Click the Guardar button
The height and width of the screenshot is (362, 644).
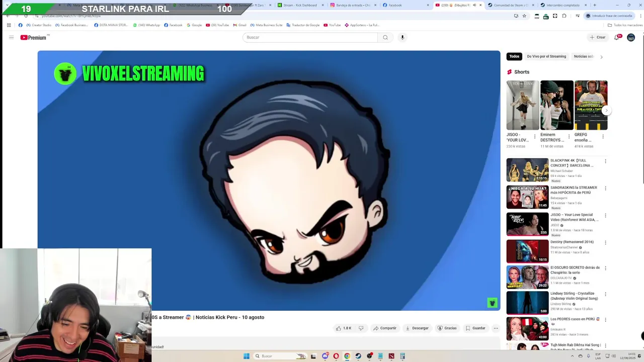[475, 328]
